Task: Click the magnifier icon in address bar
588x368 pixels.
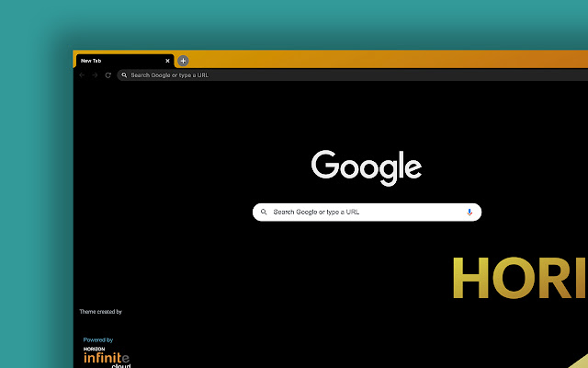Action: [124, 75]
